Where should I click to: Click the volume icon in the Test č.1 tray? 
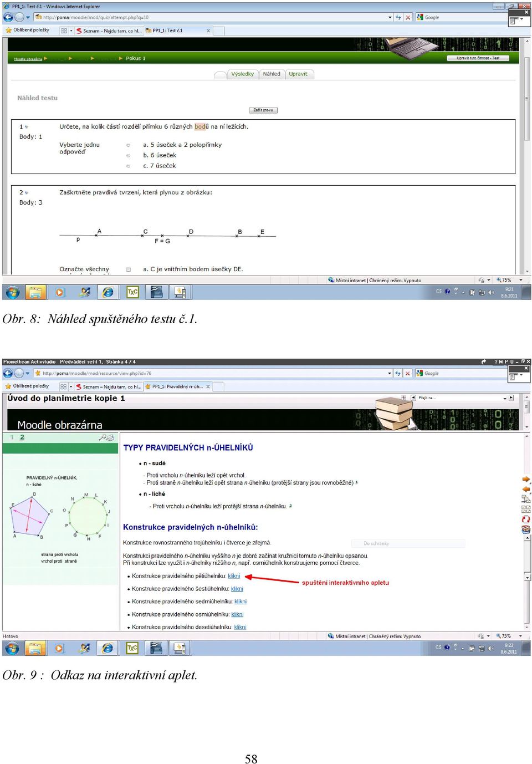point(491,292)
